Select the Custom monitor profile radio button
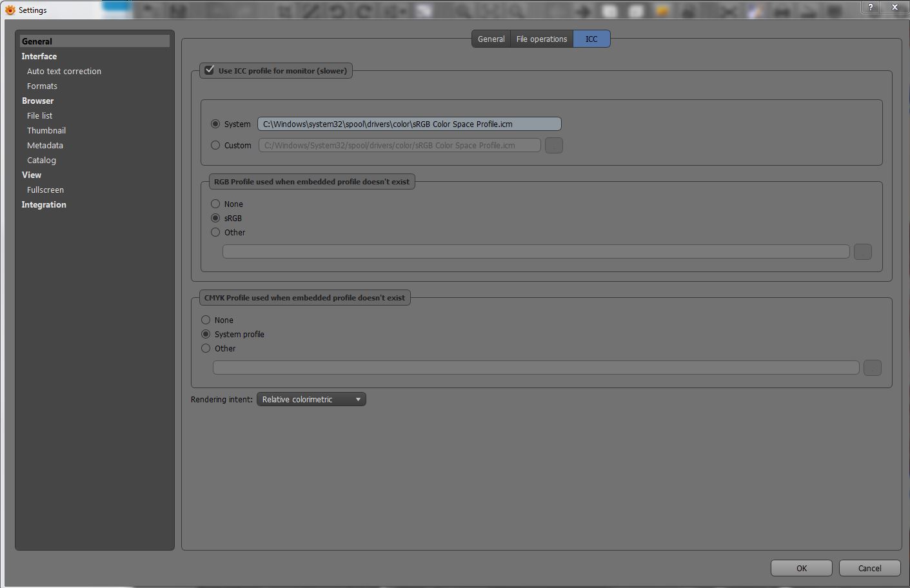Viewport: 910px width, 588px height. [215, 146]
